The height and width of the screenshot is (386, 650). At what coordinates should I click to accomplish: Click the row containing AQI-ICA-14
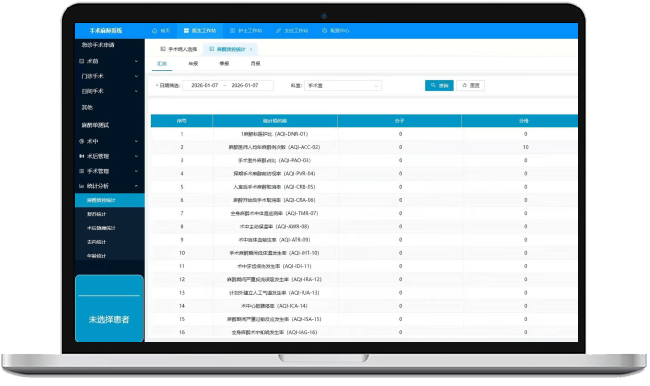click(x=364, y=306)
